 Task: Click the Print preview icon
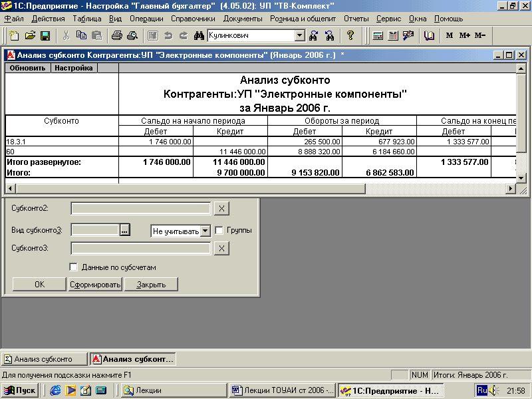(x=132, y=35)
